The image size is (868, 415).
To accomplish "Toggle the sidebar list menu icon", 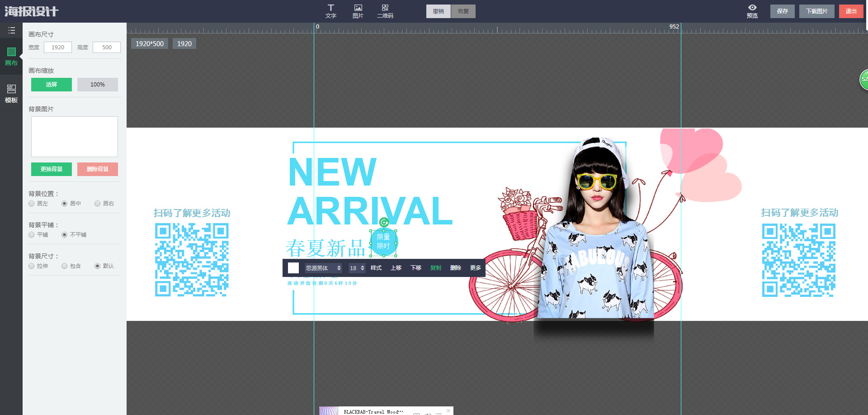I will click(11, 30).
